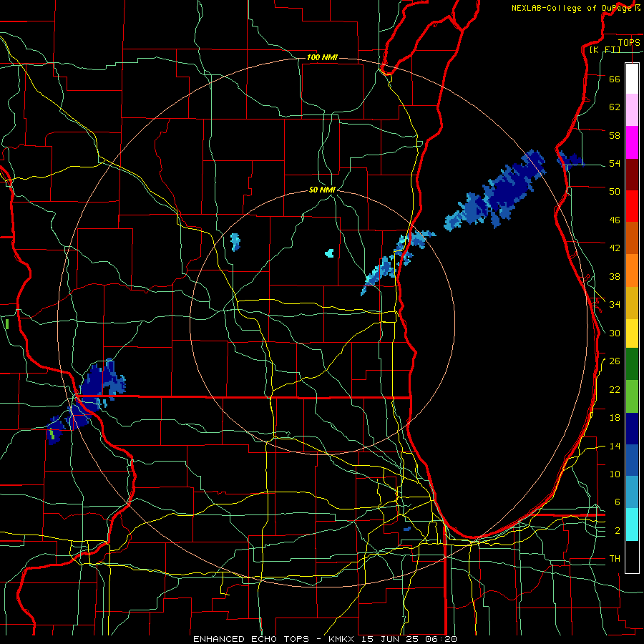The width and height of the screenshot is (644, 644).
Task: Click the dark orange legend swatch
Action: pos(632,238)
